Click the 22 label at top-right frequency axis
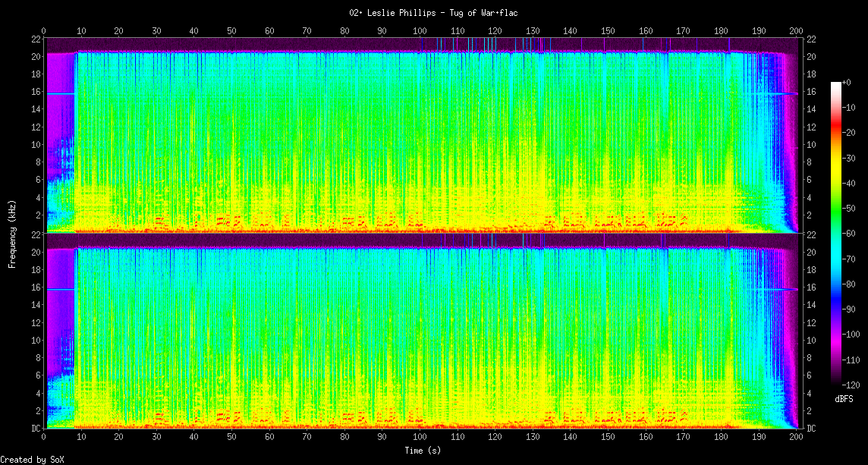The height and width of the screenshot is (465, 868). click(811, 39)
